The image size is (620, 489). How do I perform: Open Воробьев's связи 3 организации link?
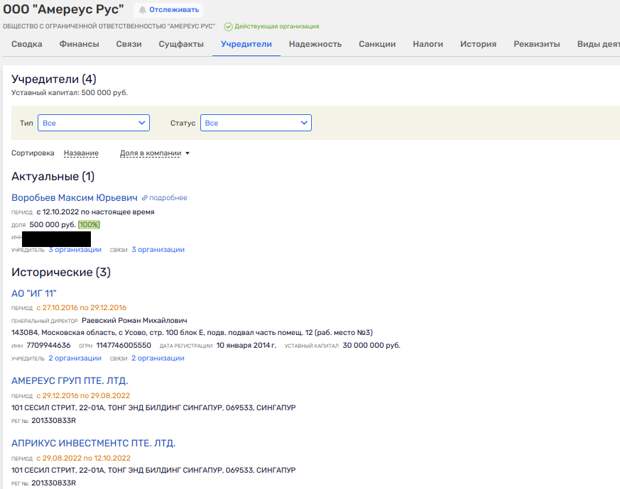pos(158,249)
